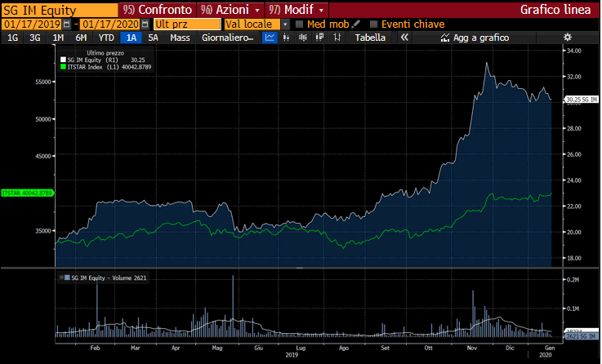Switch to YTD time range tab
Screen dimensions: 602x364
106,38
